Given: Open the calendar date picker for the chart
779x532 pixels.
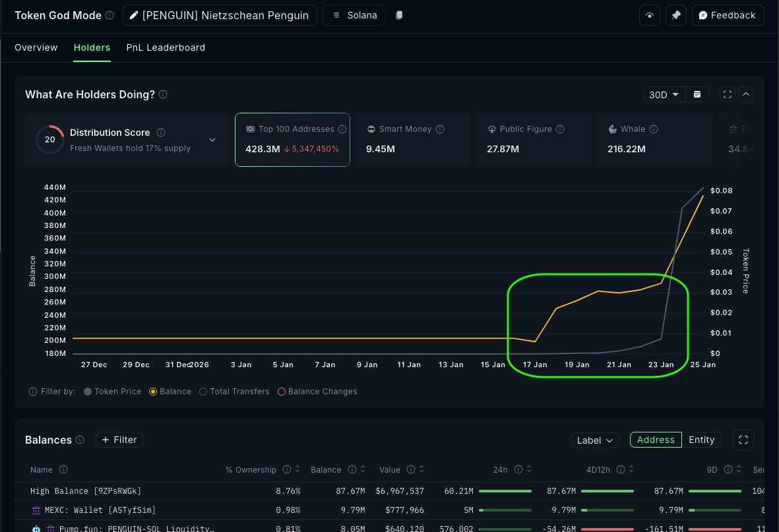Looking at the screenshot, I should tap(697, 94).
